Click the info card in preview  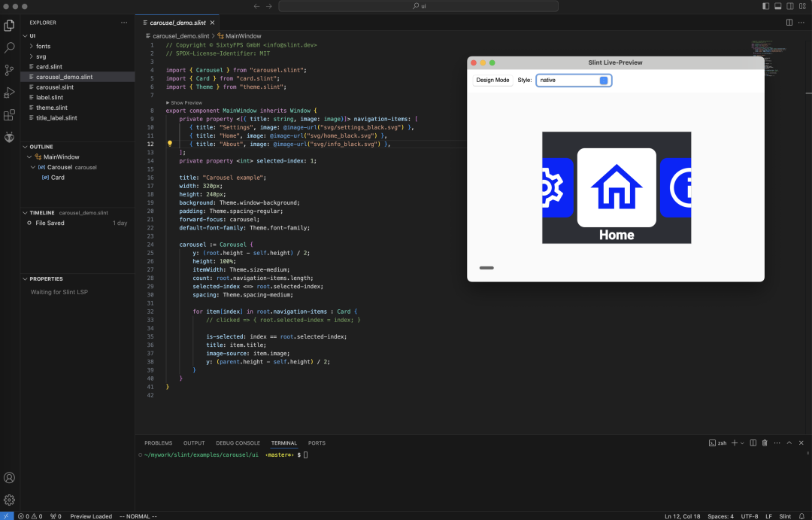point(675,187)
